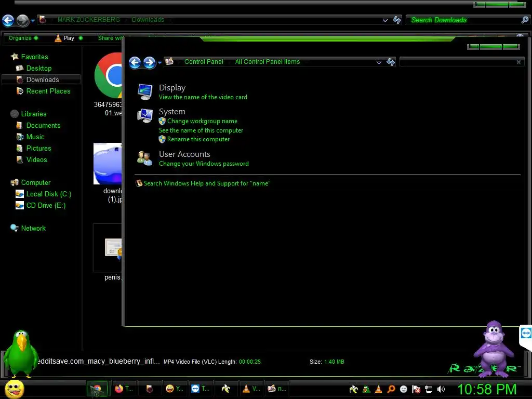This screenshot has height=399, width=532.
Task: Open the VLC cone tray icon
Action: (x=378, y=389)
